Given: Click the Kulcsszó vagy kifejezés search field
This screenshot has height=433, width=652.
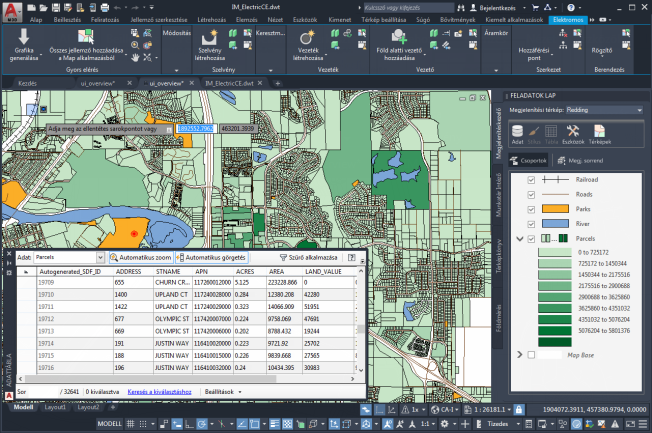Looking at the screenshot, I should (404, 6).
